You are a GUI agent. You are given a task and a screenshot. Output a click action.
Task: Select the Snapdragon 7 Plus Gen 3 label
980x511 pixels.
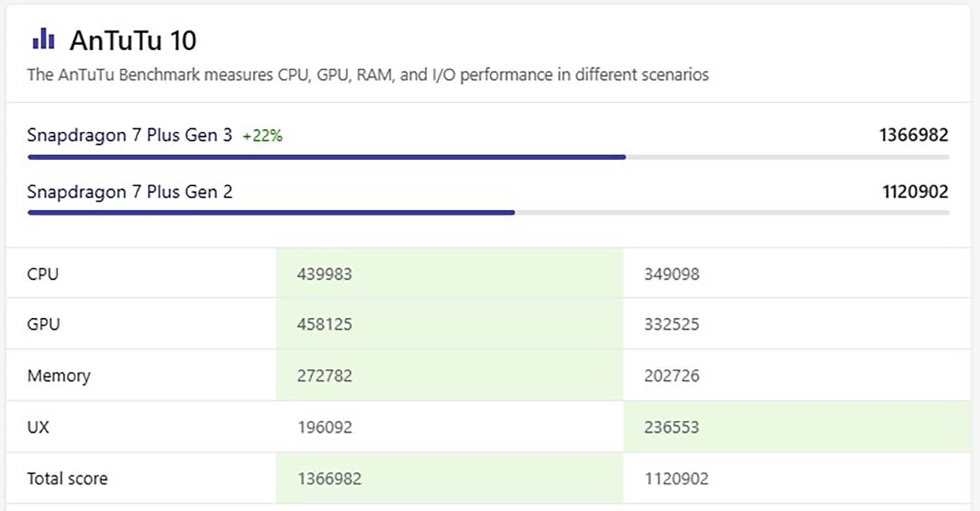click(x=129, y=135)
